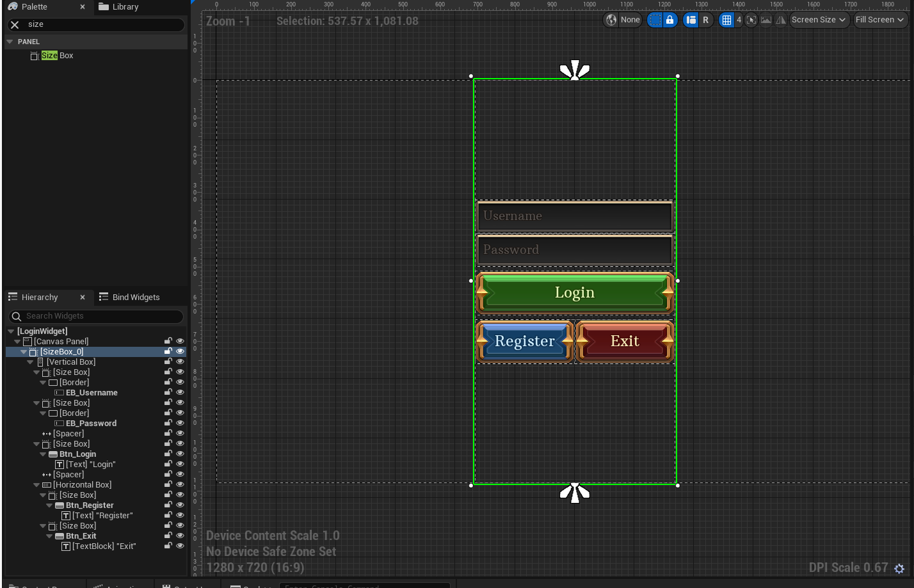Image resolution: width=914 pixels, height=588 pixels.
Task: Click the red Exit button in canvas
Action: 625,342
